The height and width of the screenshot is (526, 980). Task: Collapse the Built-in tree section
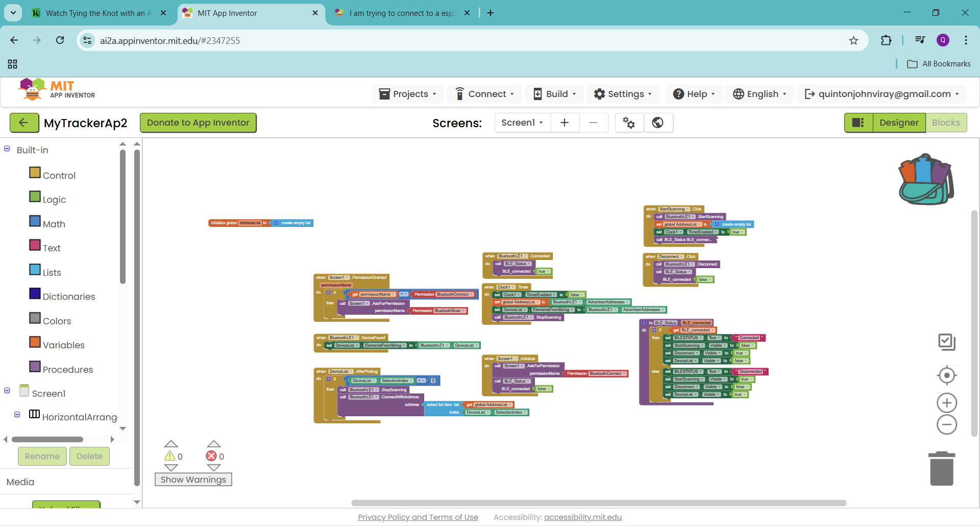(x=7, y=149)
